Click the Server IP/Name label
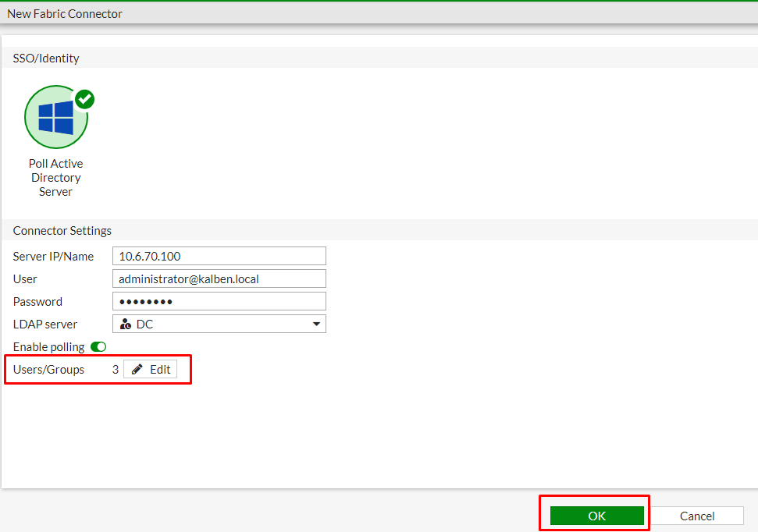758x532 pixels. click(x=53, y=257)
